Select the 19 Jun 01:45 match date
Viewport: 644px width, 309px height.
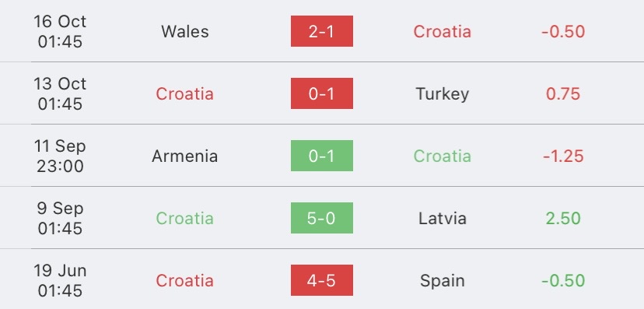pyautogui.click(x=60, y=280)
